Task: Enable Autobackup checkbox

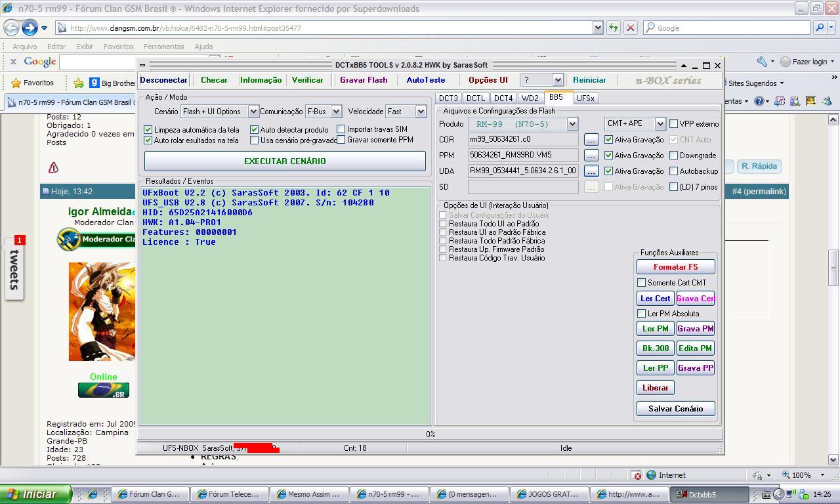Action: coord(674,171)
